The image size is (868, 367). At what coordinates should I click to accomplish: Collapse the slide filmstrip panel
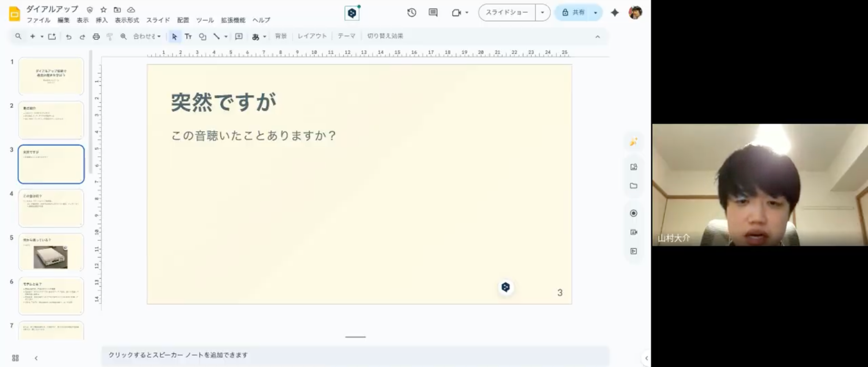coord(36,358)
